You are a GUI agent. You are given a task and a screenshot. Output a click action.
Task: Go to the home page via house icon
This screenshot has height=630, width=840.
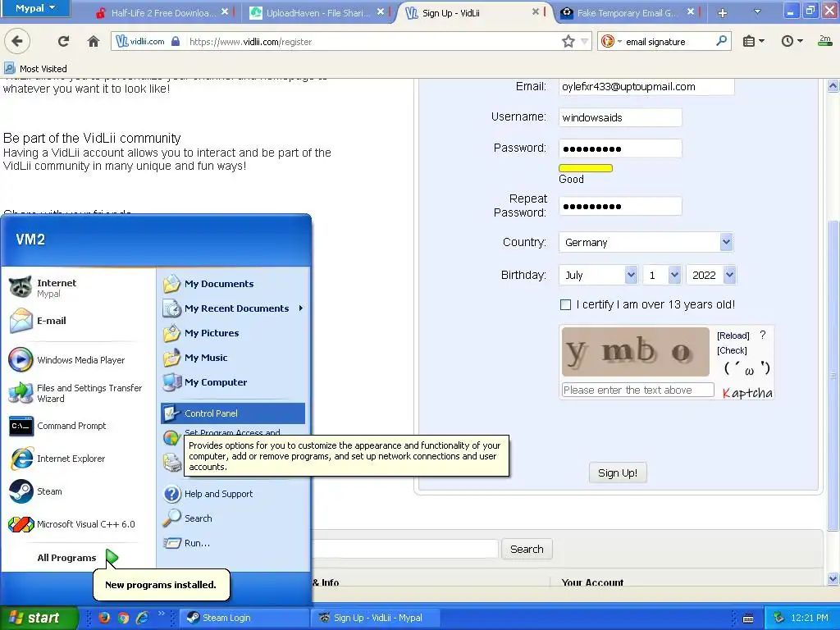click(x=94, y=41)
